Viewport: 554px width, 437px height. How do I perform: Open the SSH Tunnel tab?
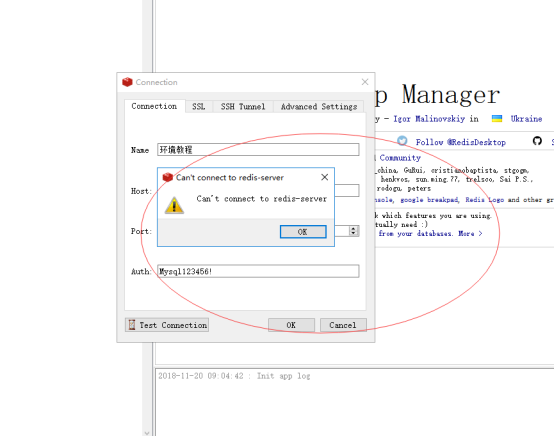243,106
